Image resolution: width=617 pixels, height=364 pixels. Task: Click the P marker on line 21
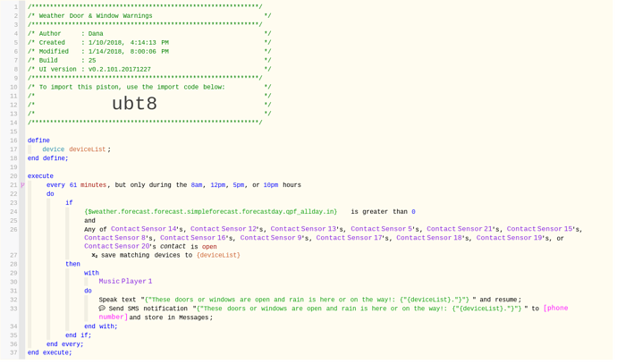[23, 185]
